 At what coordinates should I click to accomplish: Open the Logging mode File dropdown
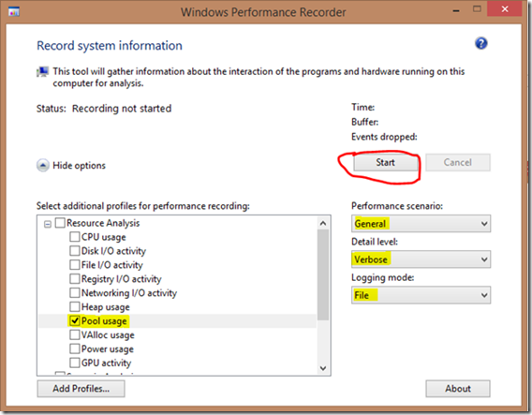click(421, 295)
